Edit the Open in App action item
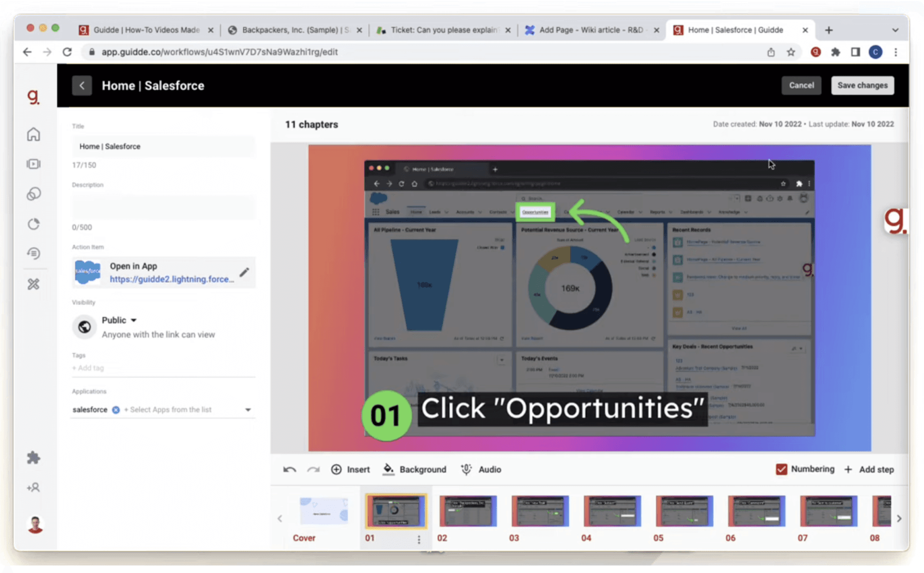924x573 pixels. (x=244, y=272)
